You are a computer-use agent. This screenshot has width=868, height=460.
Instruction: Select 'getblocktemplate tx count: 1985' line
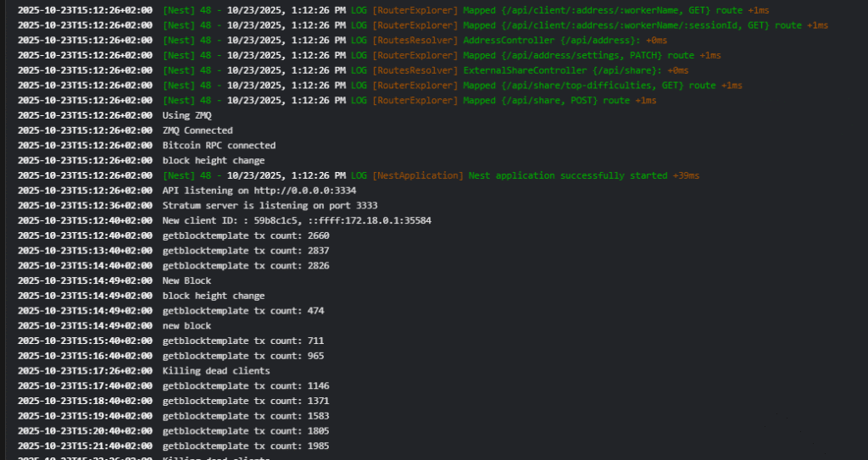(246, 446)
